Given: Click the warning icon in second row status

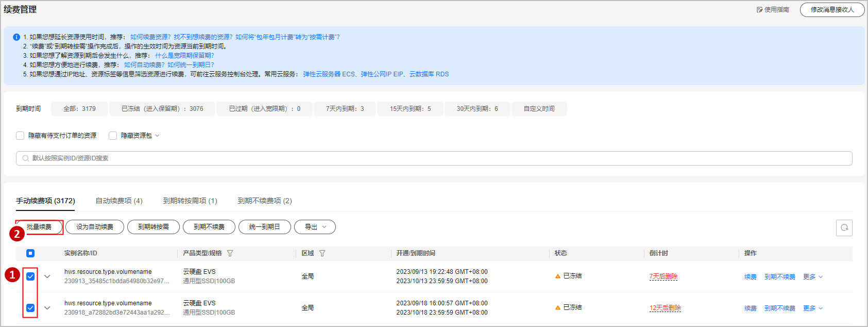Looking at the screenshot, I should click(x=557, y=308).
